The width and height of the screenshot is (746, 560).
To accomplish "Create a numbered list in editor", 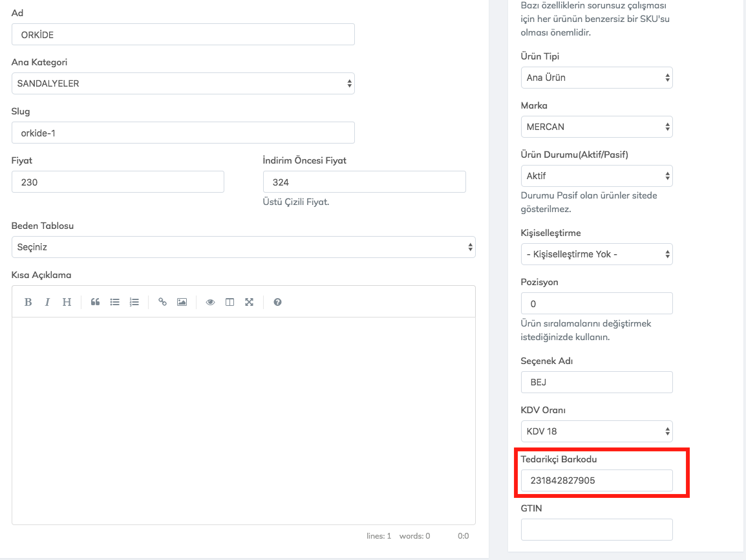I will (134, 302).
